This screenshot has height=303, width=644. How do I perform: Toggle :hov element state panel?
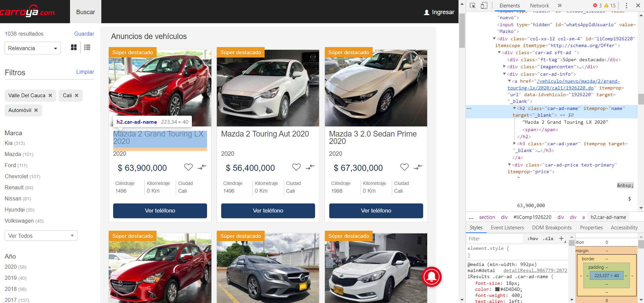533,238
